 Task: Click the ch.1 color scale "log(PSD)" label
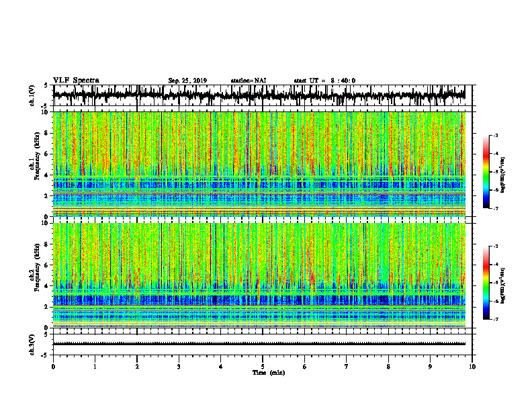[503, 175]
